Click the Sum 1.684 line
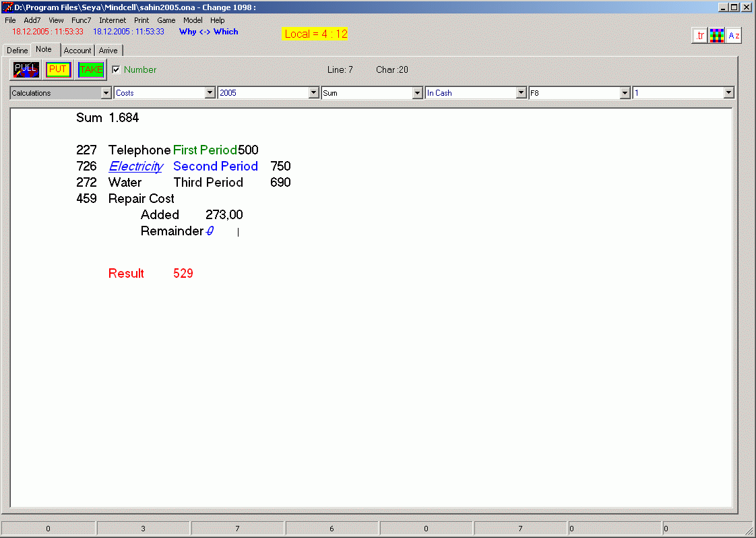 (x=108, y=118)
